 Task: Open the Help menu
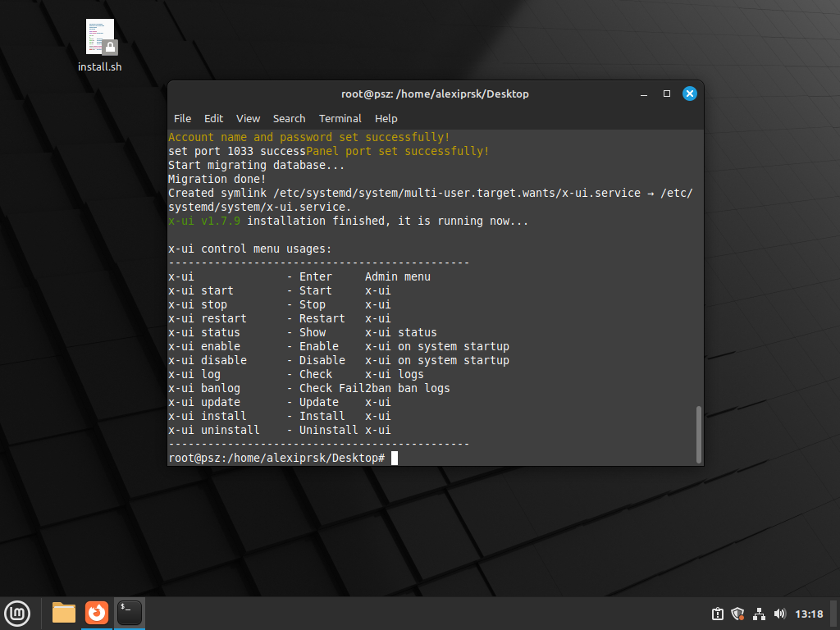386,118
